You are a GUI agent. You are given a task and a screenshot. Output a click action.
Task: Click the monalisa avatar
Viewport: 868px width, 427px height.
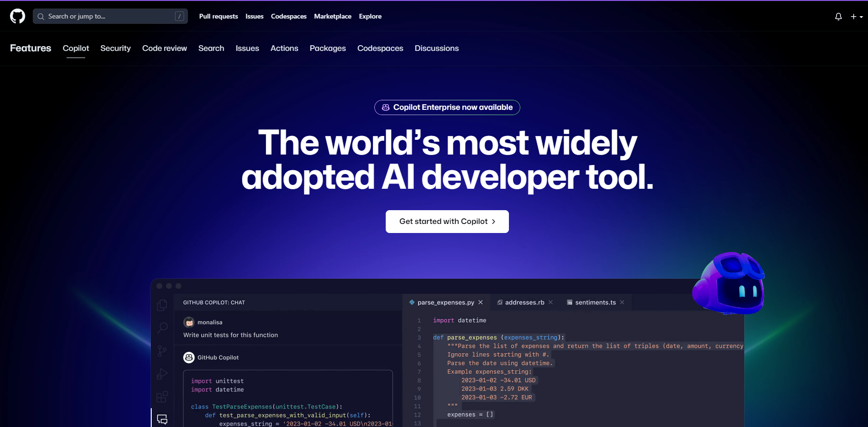[x=189, y=322]
